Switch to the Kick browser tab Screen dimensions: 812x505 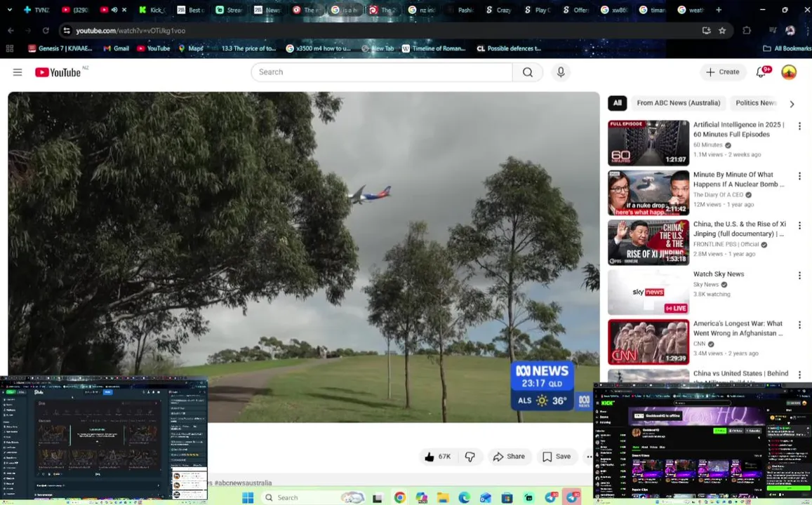[x=152, y=10]
